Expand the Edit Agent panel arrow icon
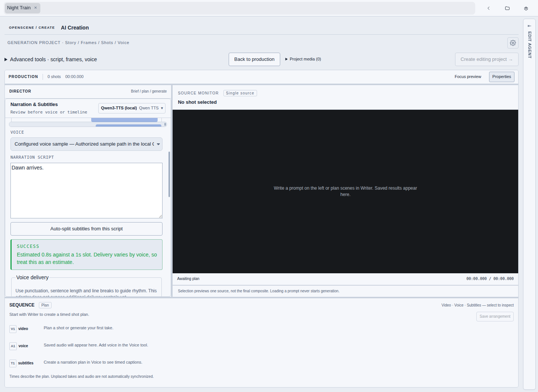This screenshot has height=392, width=538. click(x=529, y=26)
